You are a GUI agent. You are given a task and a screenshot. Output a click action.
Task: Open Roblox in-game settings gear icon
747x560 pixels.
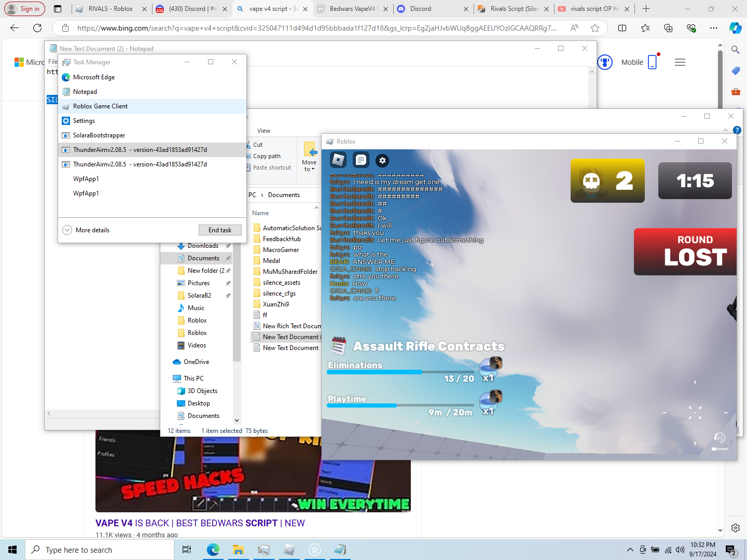pos(382,160)
